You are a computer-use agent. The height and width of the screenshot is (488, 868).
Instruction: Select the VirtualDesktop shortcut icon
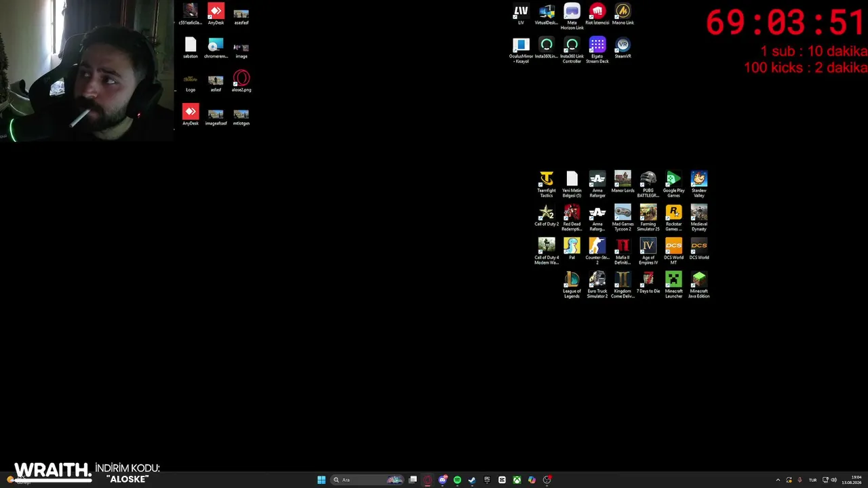point(547,14)
